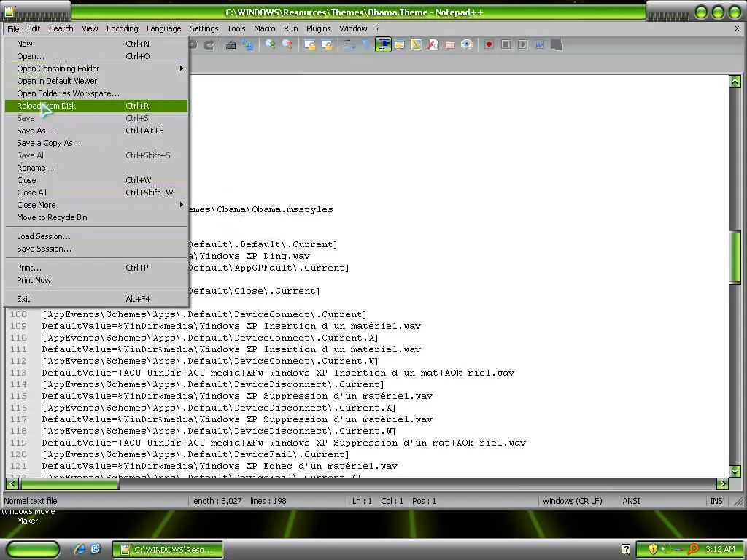Open the Search menu
747x560 pixels.
click(x=61, y=28)
